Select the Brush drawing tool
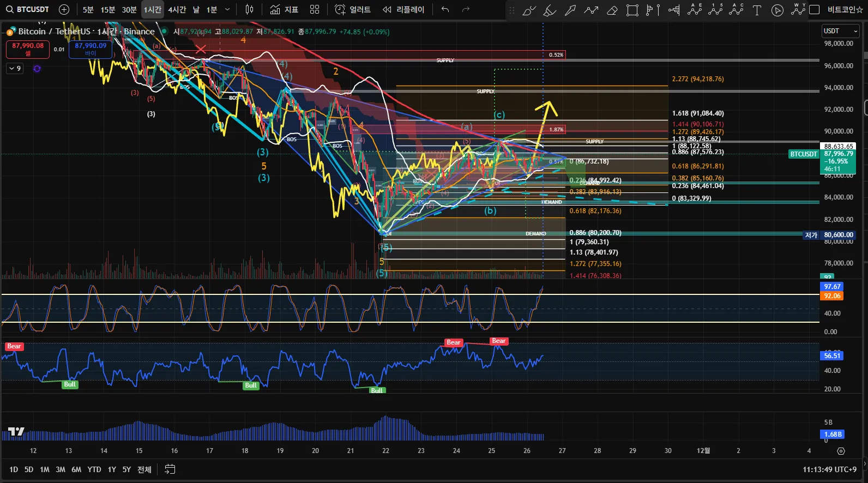 (529, 10)
